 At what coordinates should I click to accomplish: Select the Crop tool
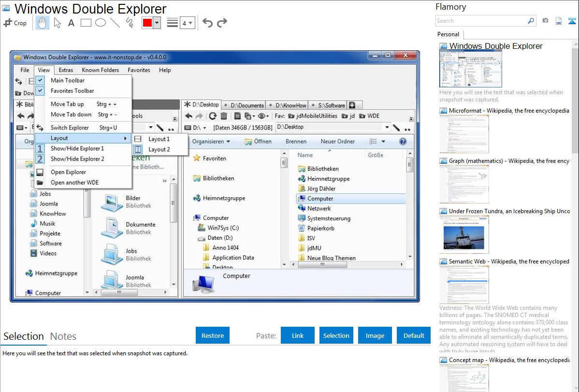pos(15,23)
